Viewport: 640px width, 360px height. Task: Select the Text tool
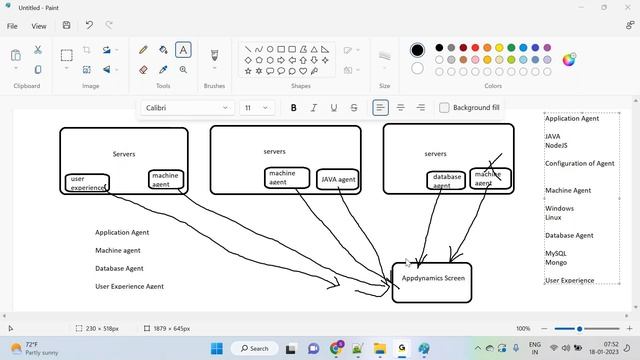(183, 50)
